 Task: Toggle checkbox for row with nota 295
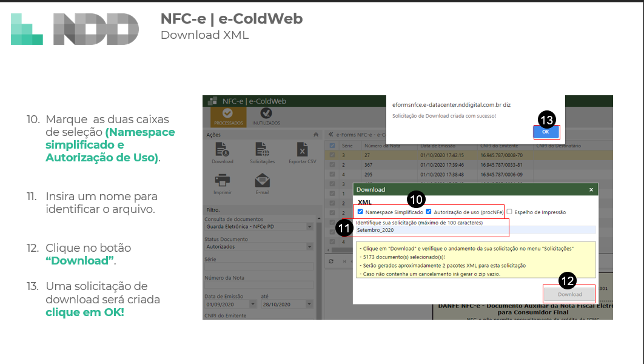[332, 174]
